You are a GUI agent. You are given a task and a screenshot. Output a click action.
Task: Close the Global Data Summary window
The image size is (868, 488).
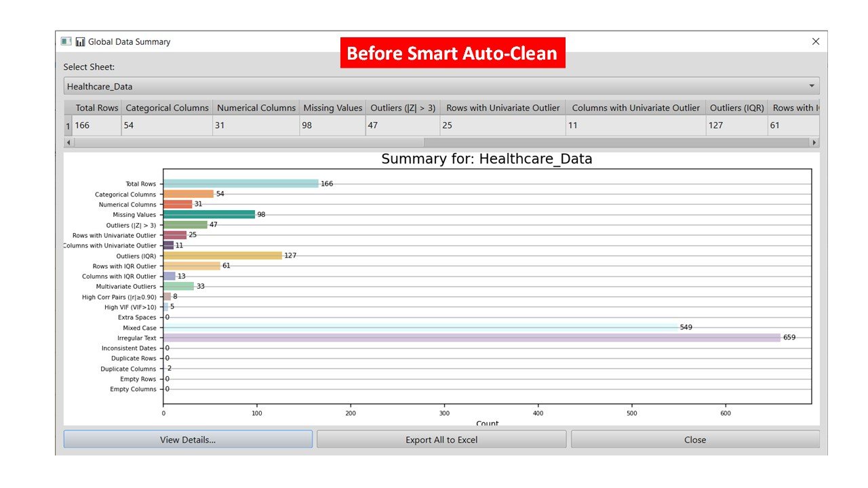click(x=816, y=42)
